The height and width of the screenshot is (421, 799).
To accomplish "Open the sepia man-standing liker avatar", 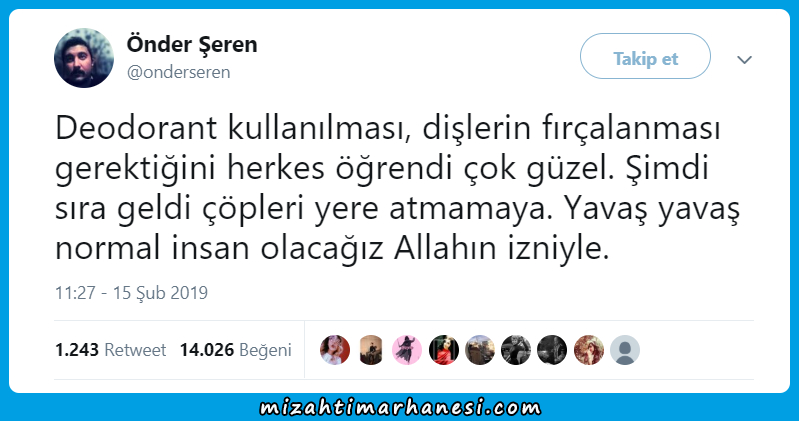I will 371,350.
